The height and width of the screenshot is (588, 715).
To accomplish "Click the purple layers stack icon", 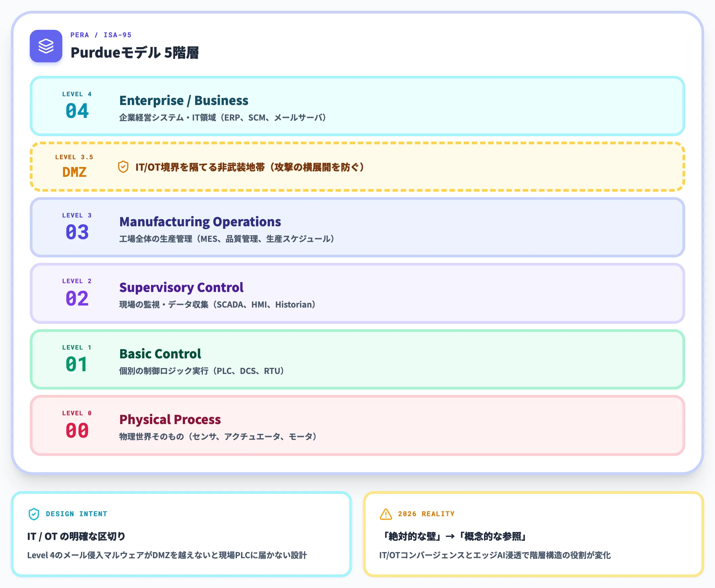I will click(x=46, y=46).
